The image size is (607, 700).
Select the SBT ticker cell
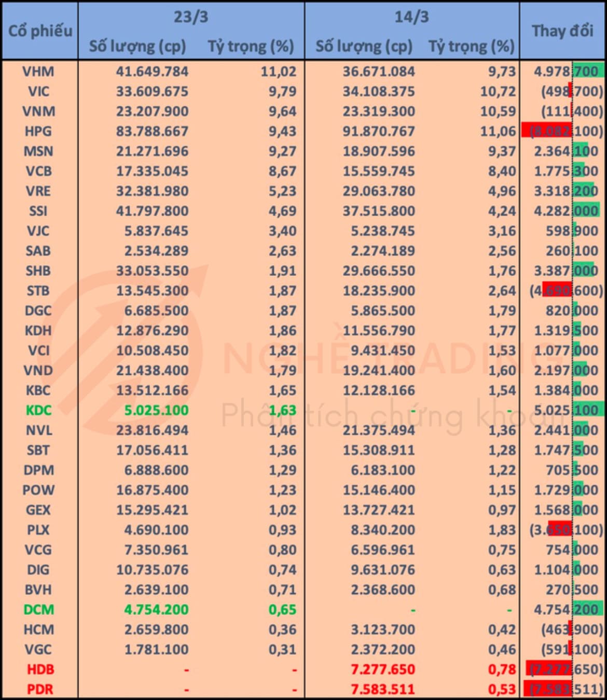pyautogui.click(x=38, y=450)
